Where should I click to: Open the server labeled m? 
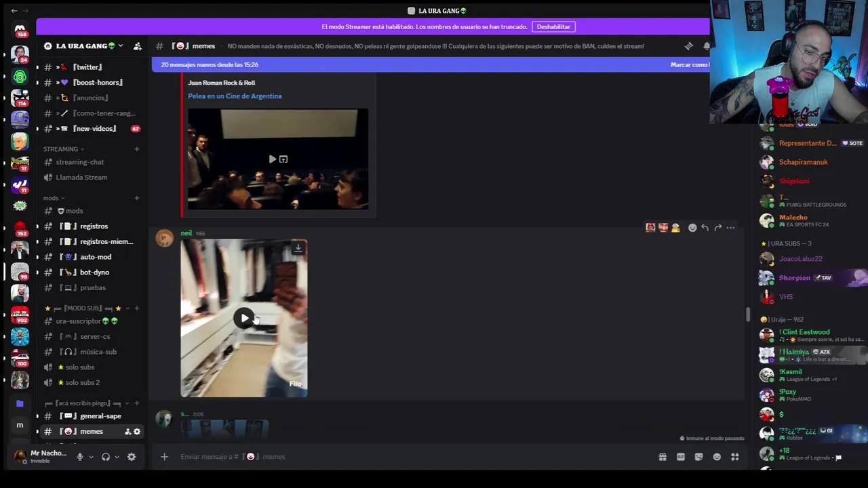point(20,425)
